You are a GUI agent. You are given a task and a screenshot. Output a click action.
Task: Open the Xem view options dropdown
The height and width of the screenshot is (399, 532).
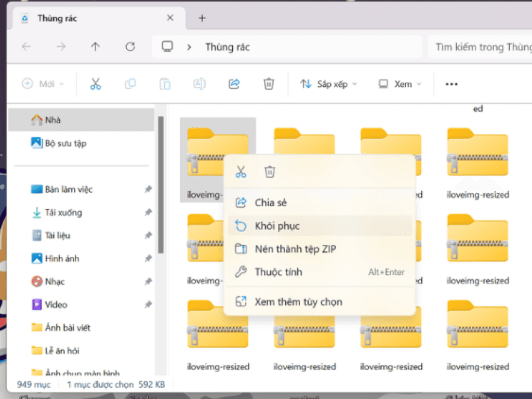(x=398, y=84)
